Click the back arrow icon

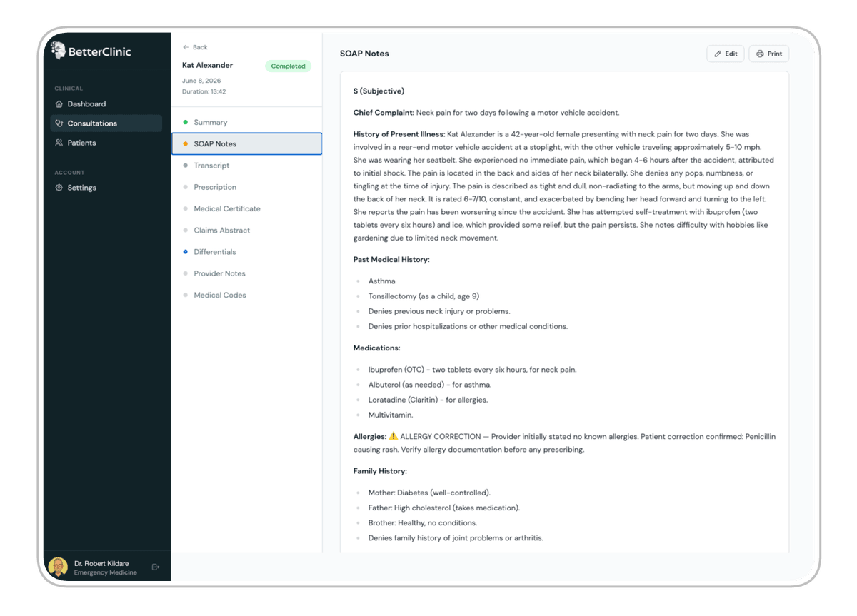[186, 47]
